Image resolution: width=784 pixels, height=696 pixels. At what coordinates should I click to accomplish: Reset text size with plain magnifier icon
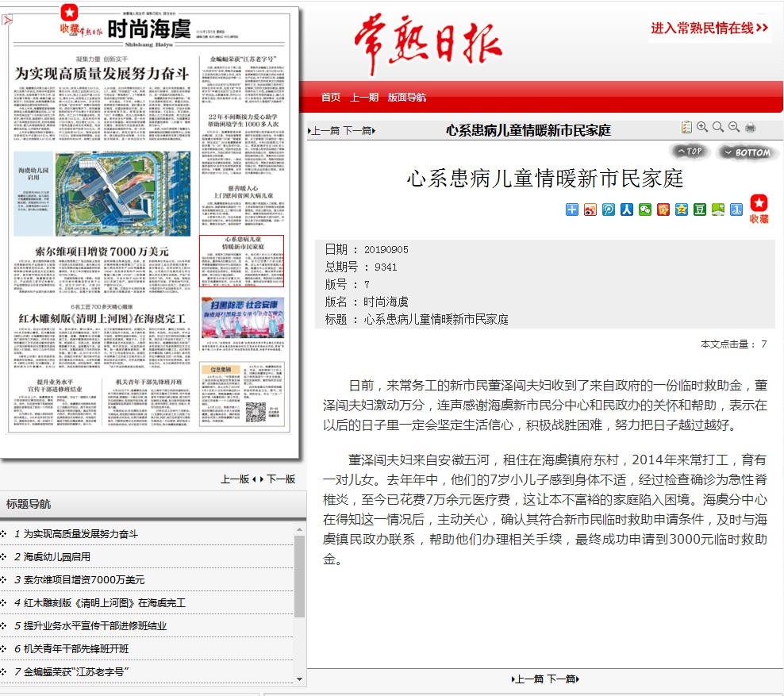click(718, 127)
